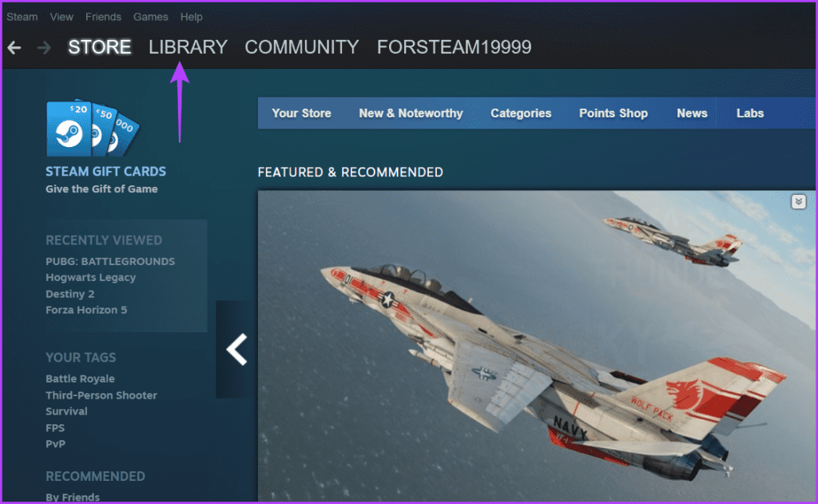Open the Games menu
The width and height of the screenshot is (818, 504).
click(x=151, y=17)
